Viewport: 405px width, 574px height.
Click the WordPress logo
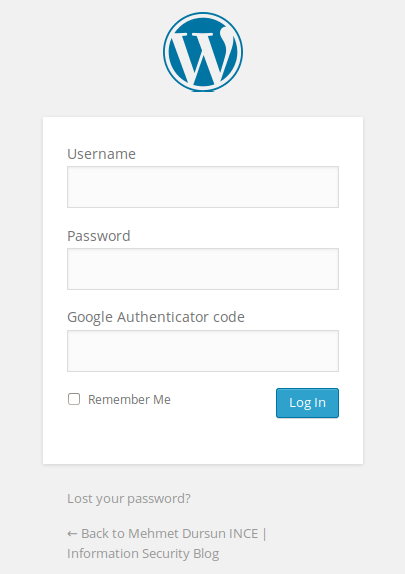tap(203, 52)
